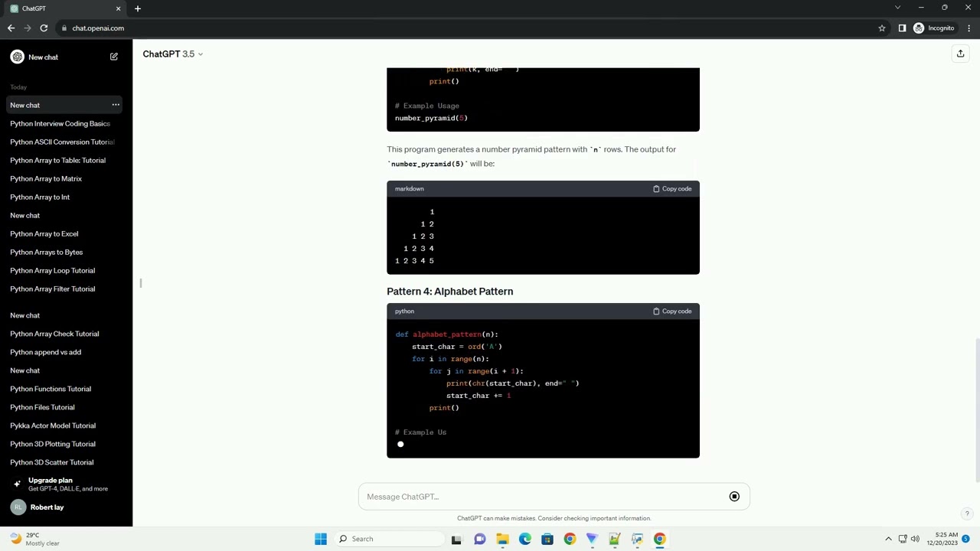Share the conversation using the upload icon
980x551 pixels.
[x=960, y=54]
